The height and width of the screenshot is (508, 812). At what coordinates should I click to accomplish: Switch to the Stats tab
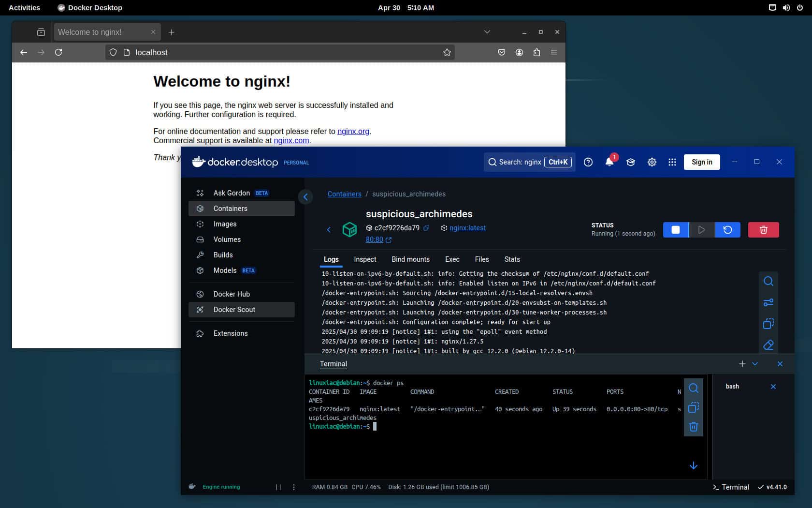pos(512,259)
